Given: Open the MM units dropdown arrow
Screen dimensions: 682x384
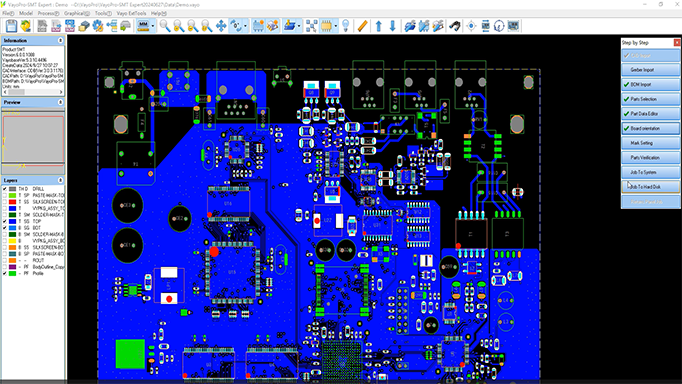Looking at the screenshot, I should tap(153, 26).
